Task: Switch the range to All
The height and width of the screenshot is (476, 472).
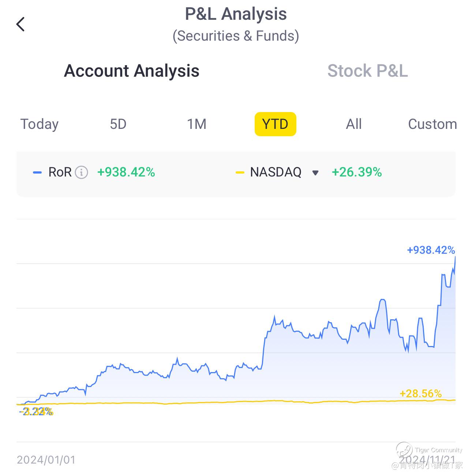Action: click(353, 124)
